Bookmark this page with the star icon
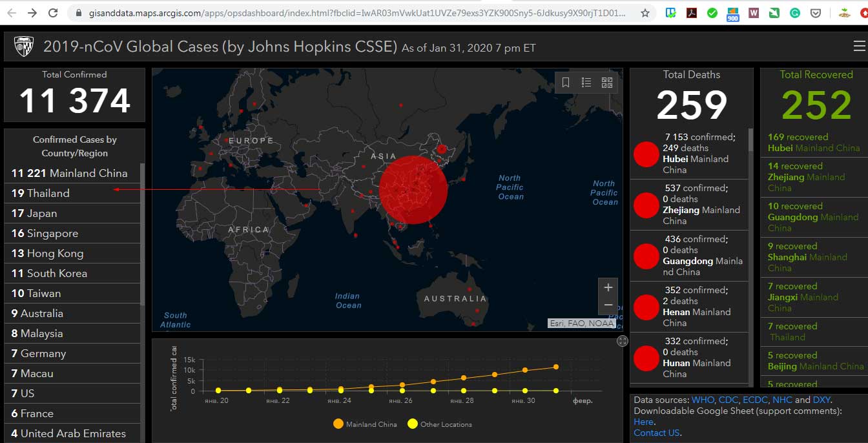 (x=645, y=13)
